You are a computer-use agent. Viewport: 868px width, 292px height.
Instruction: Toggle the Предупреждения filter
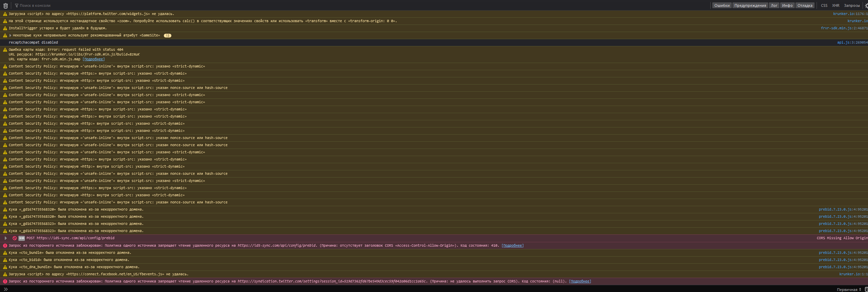pyautogui.click(x=750, y=5)
